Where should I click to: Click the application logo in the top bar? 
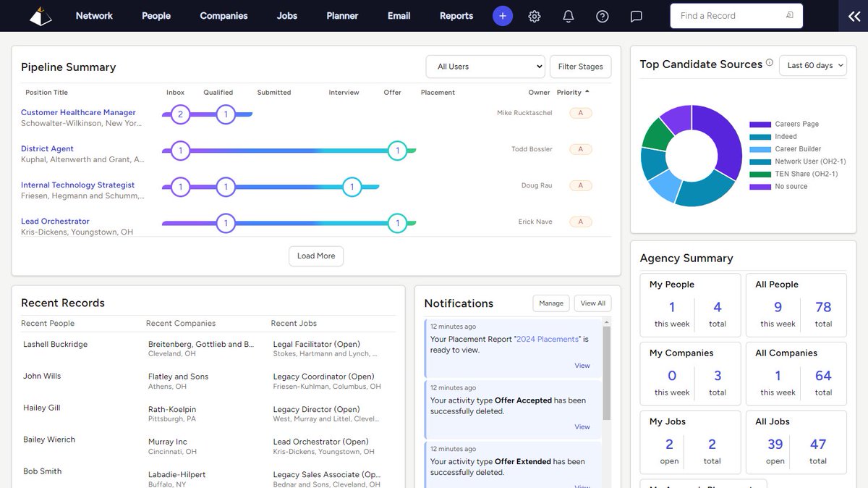tap(41, 15)
